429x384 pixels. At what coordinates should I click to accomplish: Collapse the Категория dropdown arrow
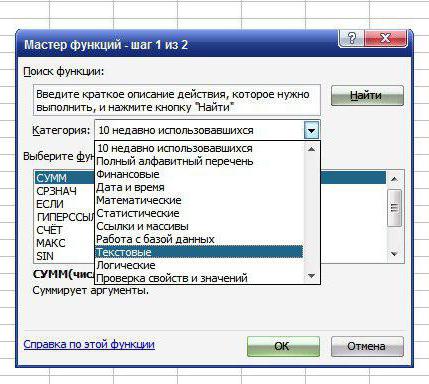point(311,130)
